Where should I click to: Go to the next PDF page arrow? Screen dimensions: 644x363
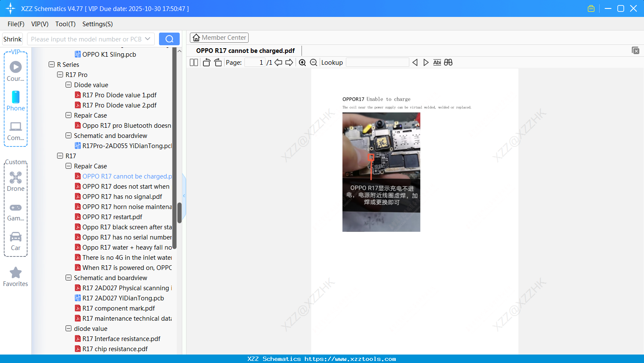pos(289,63)
